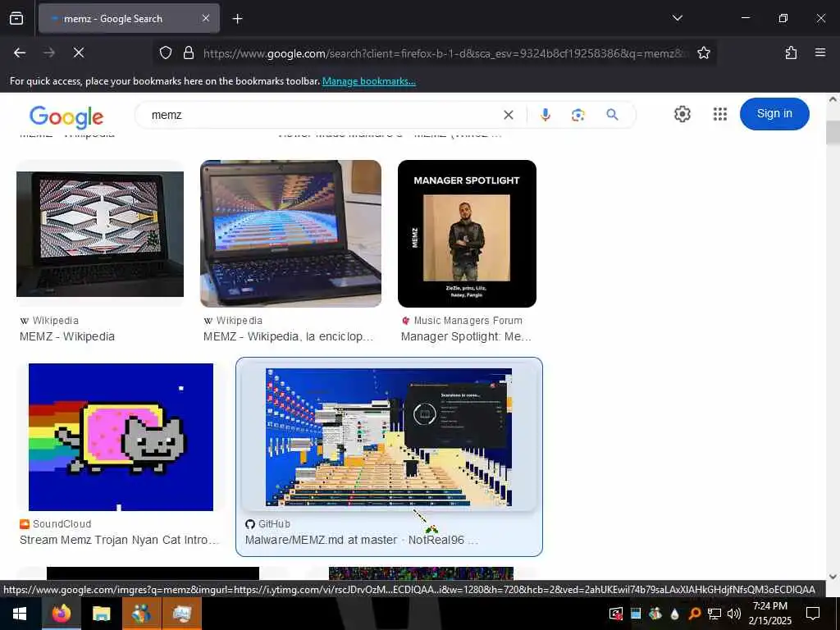The image size is (840, 630).
Task: Open the network tray icon
Action: tap(714, 614)
